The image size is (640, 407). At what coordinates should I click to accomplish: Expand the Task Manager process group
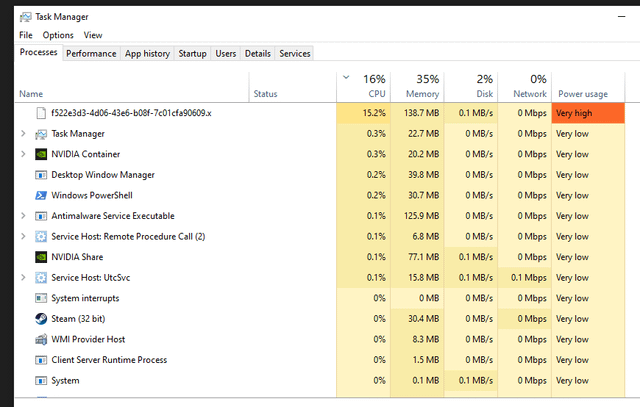pos(23,133)
